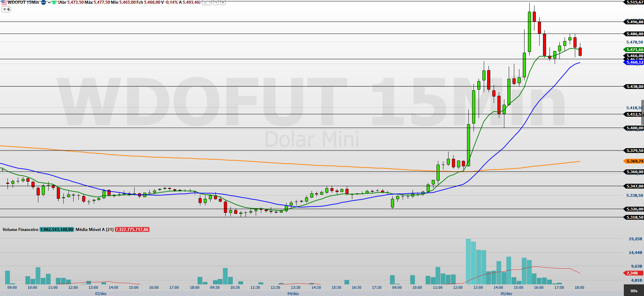Select the green 5.471,66 moving average tag
Screen dimensions: 644x296
634,50
